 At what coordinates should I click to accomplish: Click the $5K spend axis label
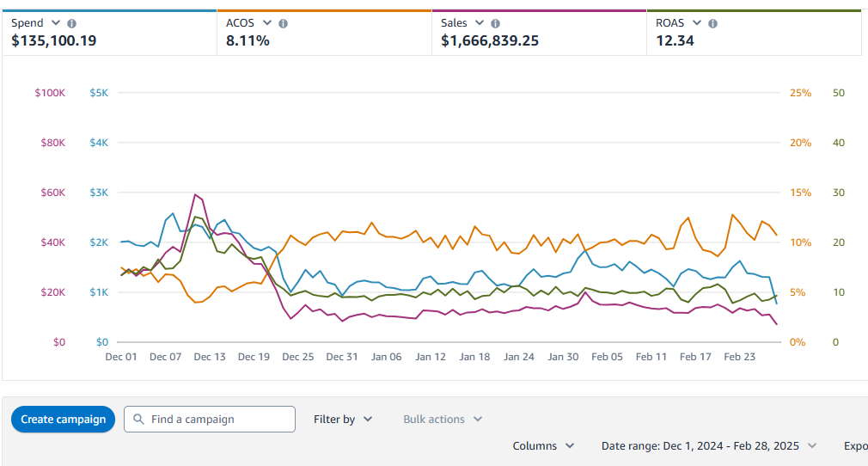pyautogui.click(x=99, y=93)
